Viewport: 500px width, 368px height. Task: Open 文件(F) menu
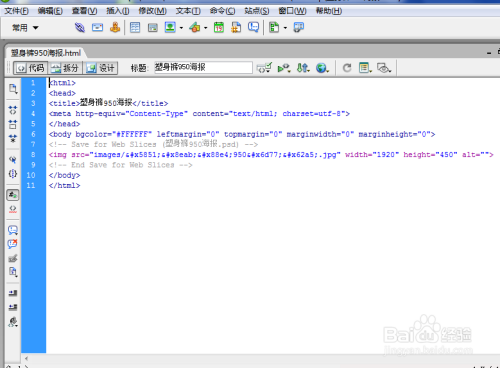[x=16, y=11]
